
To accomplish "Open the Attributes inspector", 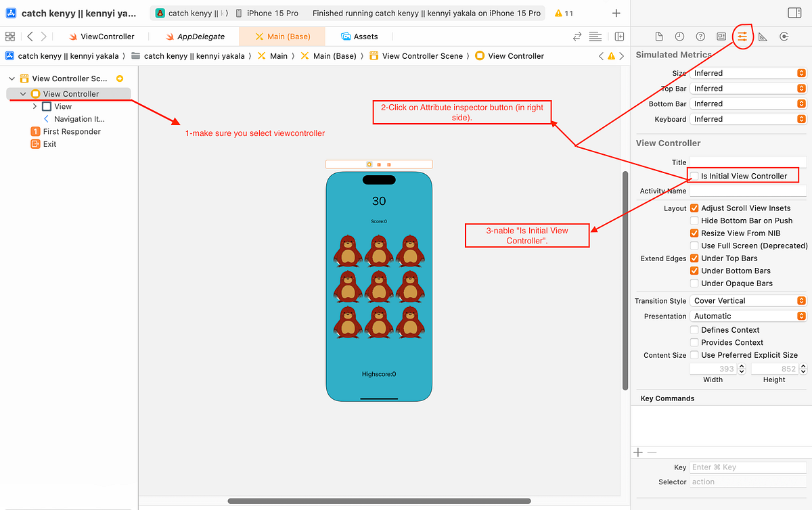I will [x=742, y=37].
